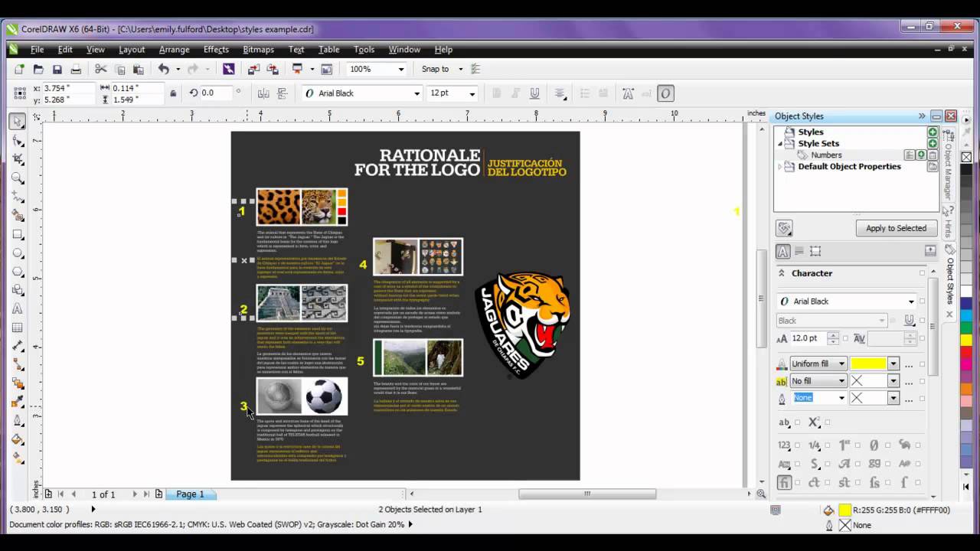Select the Pick tool in the toolbox
This screenshot has height=551, width=980.
pyautogui.click(x=18, y=122)
